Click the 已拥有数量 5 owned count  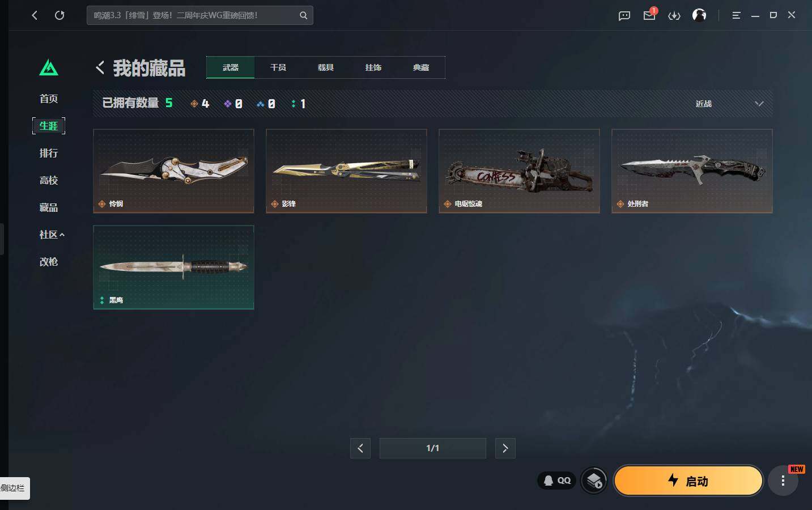point(137,103)
